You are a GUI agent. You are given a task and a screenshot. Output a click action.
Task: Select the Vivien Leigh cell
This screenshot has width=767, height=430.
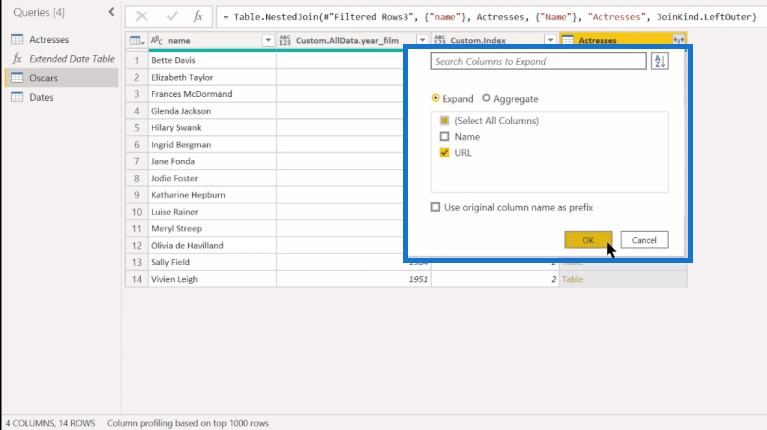click(x=212, y=279)
